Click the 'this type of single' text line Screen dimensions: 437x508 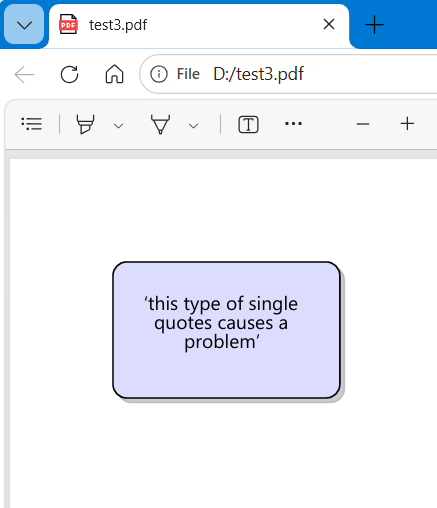tap(221, 304)
